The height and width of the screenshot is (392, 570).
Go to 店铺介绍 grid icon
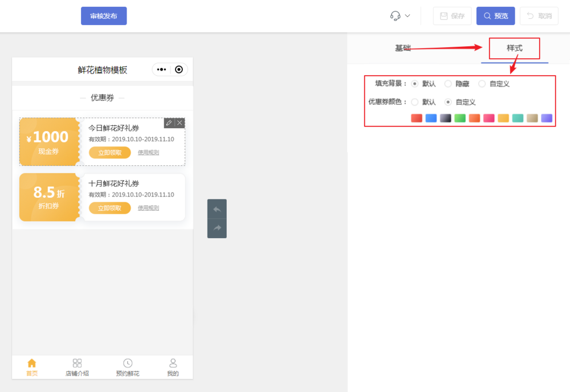pos(78,363)
